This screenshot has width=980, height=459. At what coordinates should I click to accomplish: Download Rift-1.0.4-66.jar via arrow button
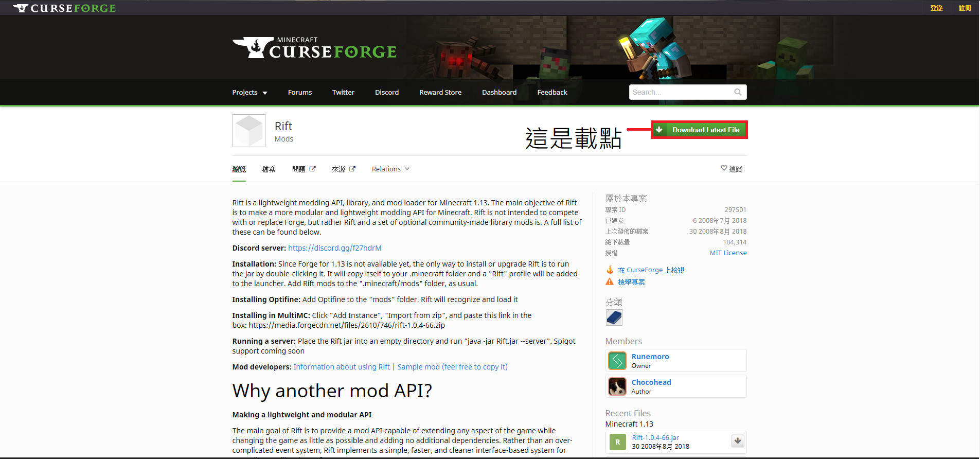(738, 441)
